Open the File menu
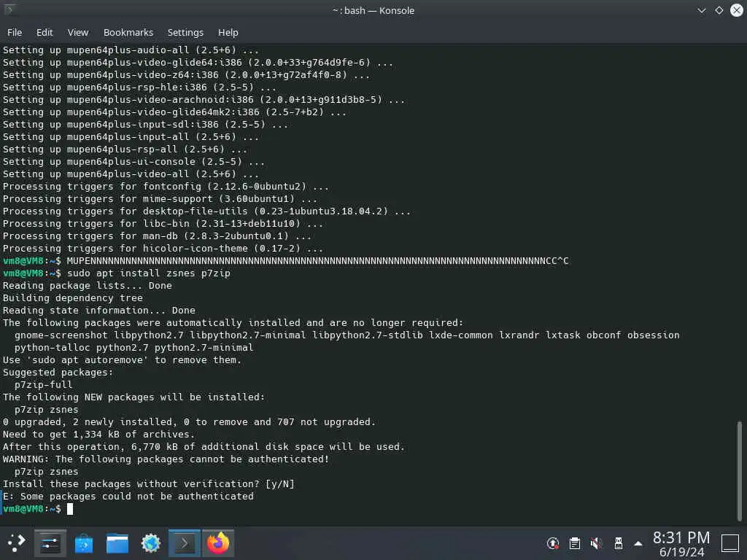This screenshot has height=560, width=747. [15, 32]
